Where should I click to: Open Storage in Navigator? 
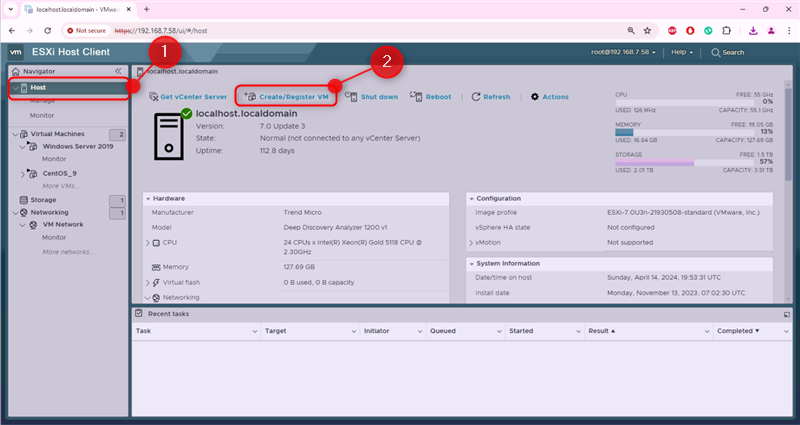43,200
